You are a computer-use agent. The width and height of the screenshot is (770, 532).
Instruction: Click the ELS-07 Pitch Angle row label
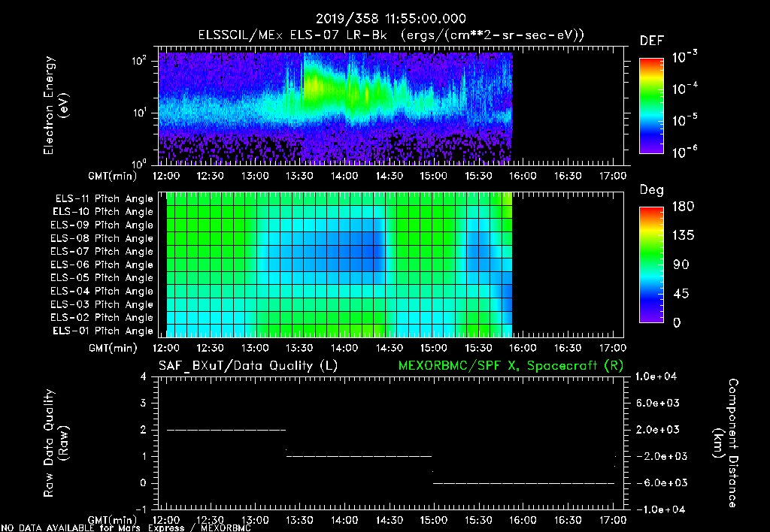click(x=102, y=251)
